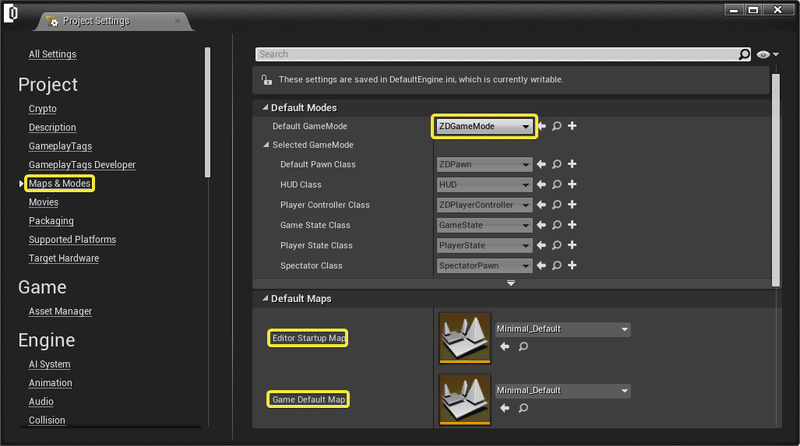Open the Game Default Map Minimal_Default dropdown
800x446 pixels.
(x=563, y=390)
